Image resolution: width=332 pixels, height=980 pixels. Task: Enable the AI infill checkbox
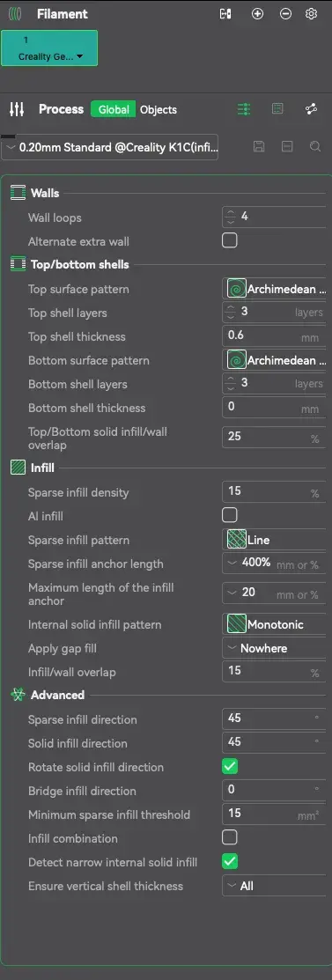pyautogui.click(x=230, y=515)
